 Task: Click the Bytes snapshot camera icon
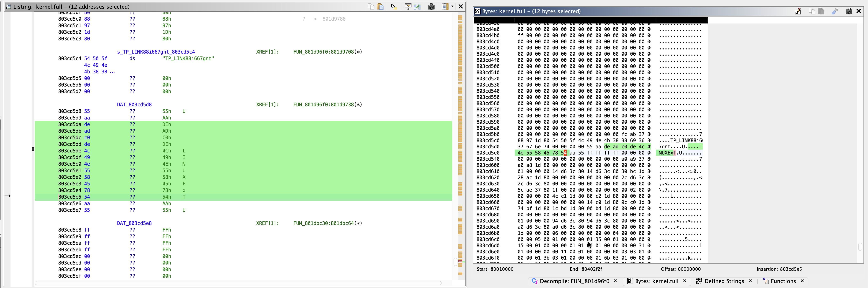849,11
